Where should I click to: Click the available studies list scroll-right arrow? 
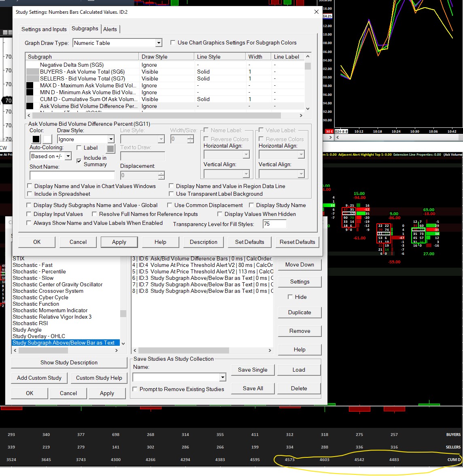(117, 350)
